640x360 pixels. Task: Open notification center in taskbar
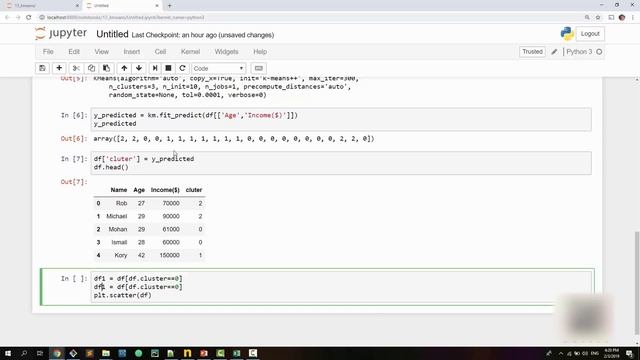(629, 353)
